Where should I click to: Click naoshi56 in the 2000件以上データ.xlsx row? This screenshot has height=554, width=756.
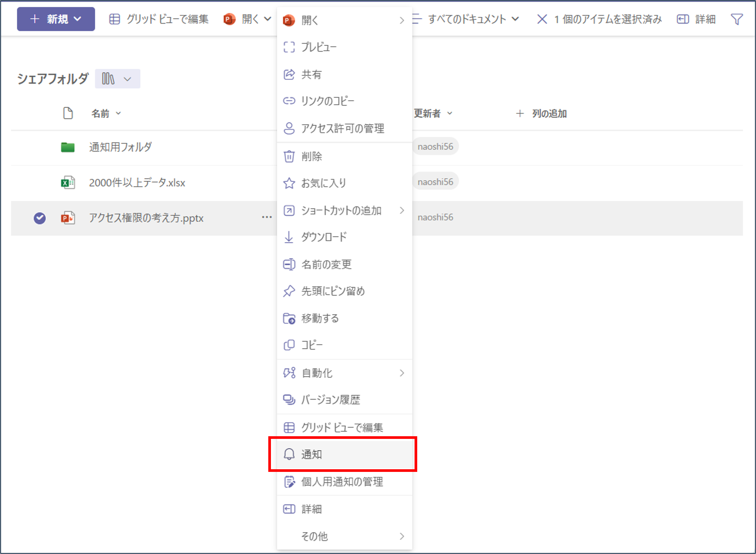coord(435,182)
